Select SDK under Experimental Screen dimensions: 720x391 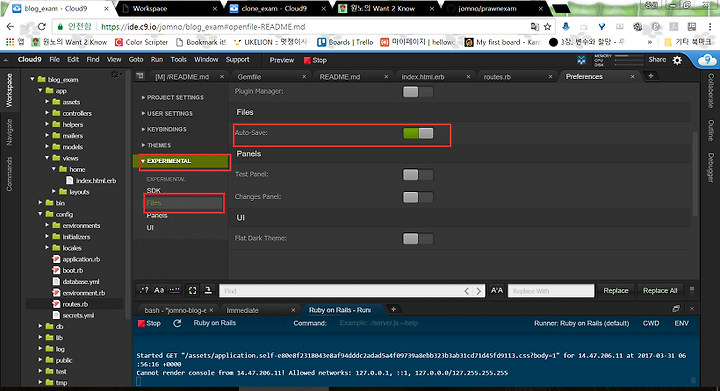tap(153, 190)
